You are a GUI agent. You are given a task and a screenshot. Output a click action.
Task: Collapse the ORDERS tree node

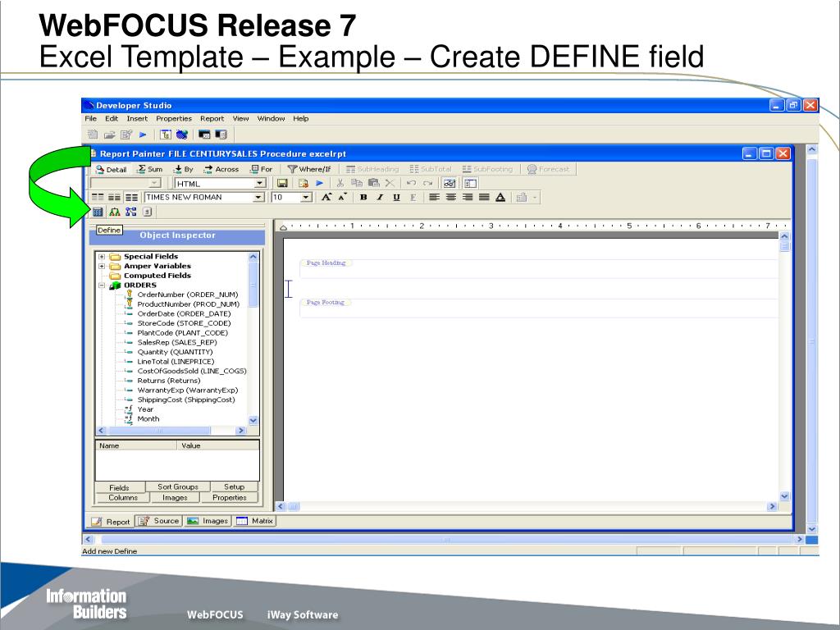101,285
